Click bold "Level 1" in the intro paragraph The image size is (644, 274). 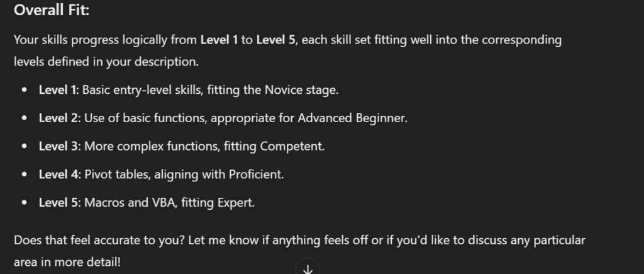[x=219, y=40]
